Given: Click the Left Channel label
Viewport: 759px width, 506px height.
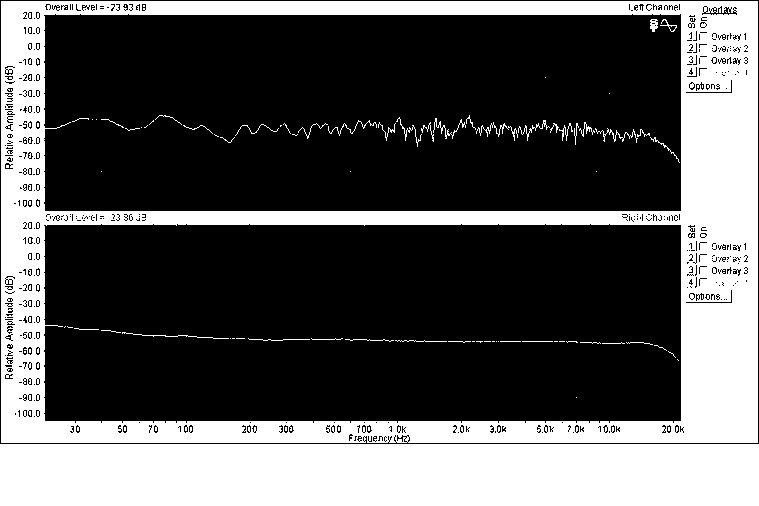Looking at the screenshot, I should pos(654,7).
